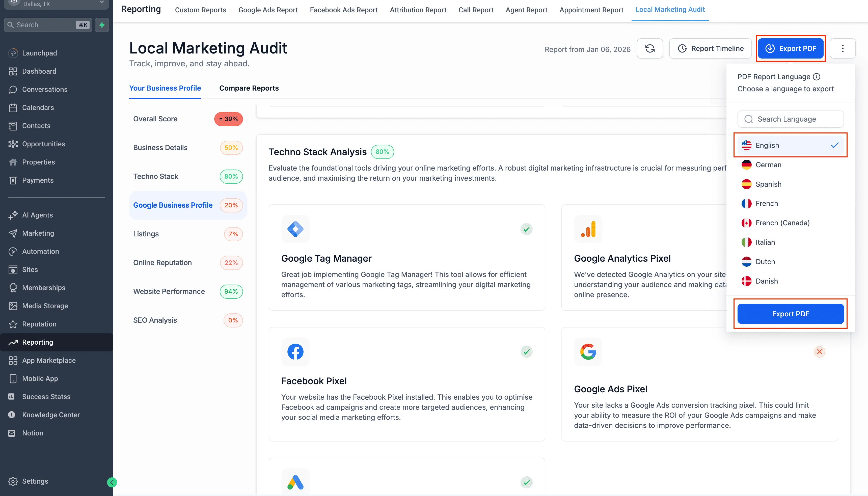868x496 pixels.
Task: Click the Overall Score 39% badge
Action: 228,119
